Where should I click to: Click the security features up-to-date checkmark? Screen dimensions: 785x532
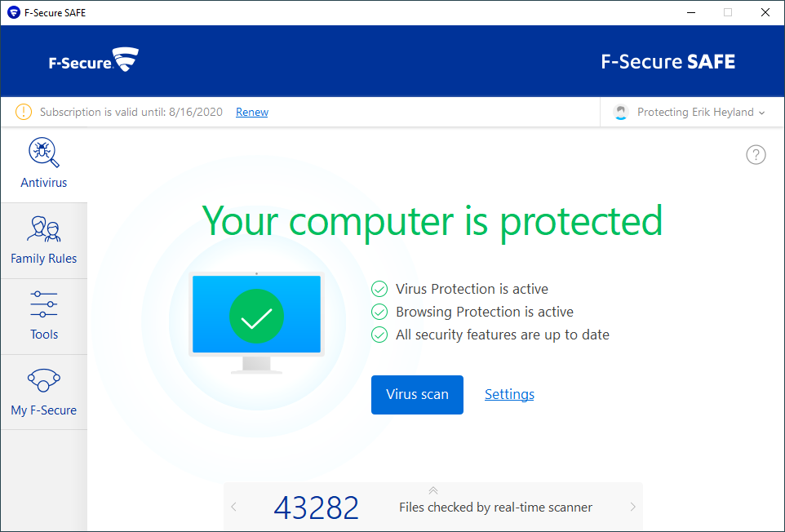coord(379,335)
